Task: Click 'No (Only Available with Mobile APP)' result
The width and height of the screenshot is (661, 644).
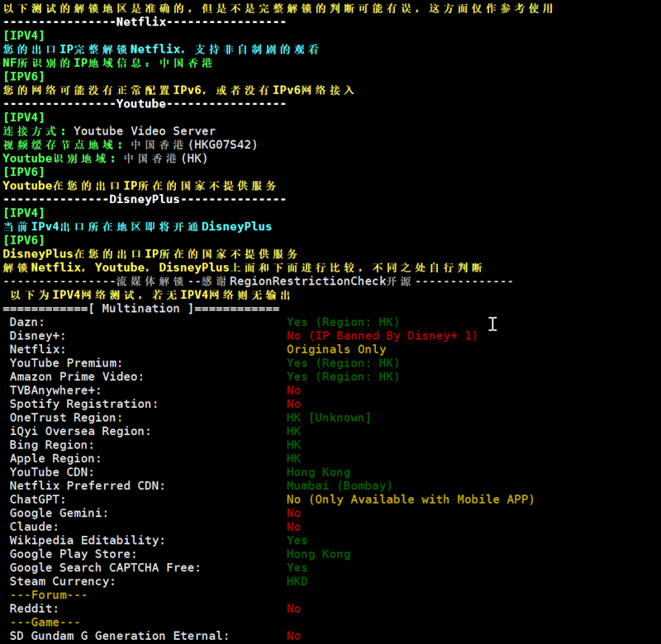Action: click(x=410, y=500)
